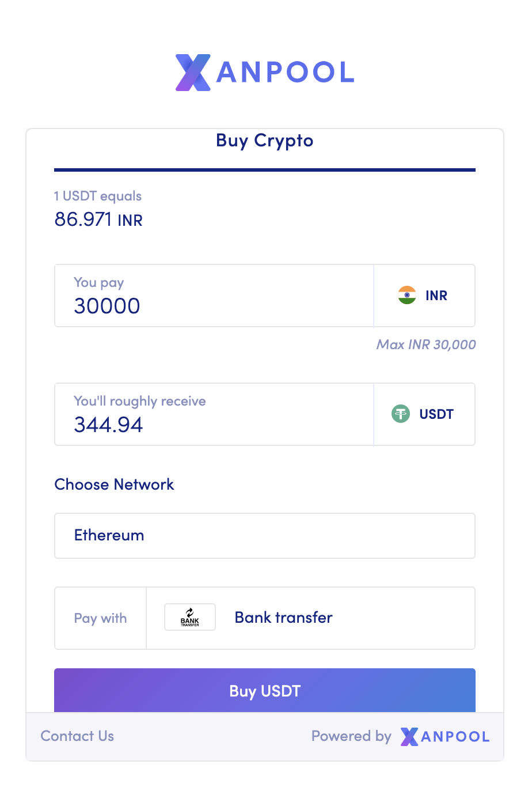Click the ANPOOL footer wordmark text

coord(455,737)
